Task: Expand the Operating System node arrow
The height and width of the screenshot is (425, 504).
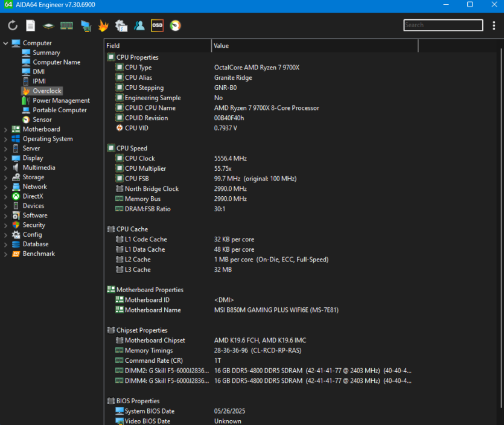Action: tap(5, 139)
